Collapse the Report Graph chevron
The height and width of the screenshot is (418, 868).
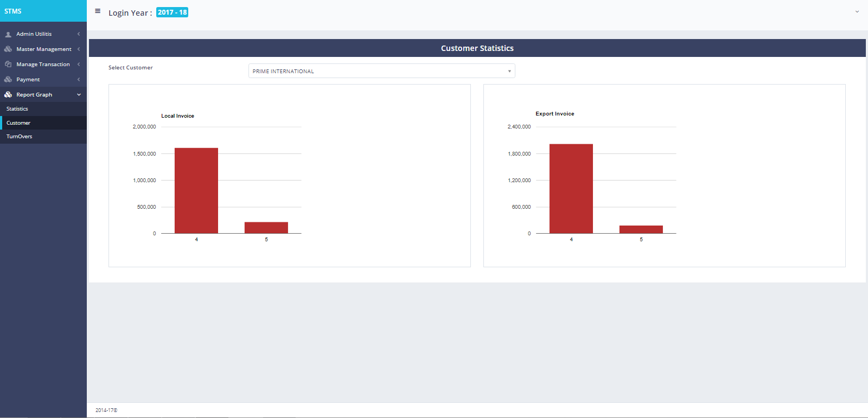click(x=79, y=95)
